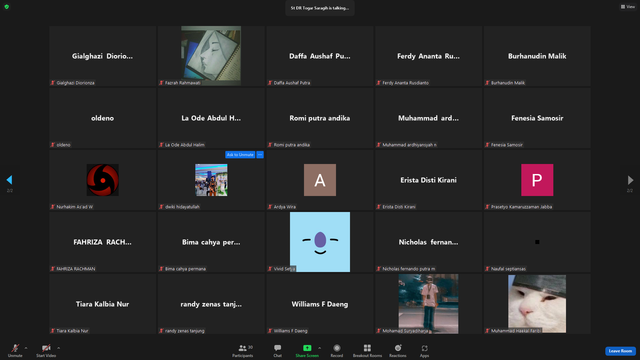Open more options on dwiki hidayatullah tile
The width and height of the screenshot is (640, 360).
(260, 155)
